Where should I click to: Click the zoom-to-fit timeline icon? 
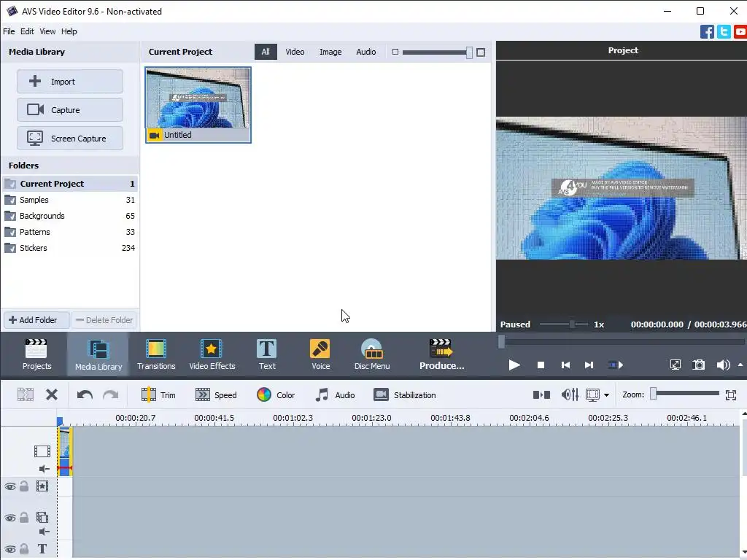pyautogui.click(x=731, y=394)
